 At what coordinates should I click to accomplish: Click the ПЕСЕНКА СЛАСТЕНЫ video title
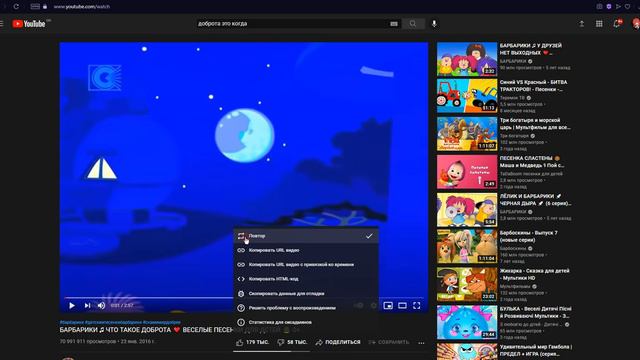(532, 162)
